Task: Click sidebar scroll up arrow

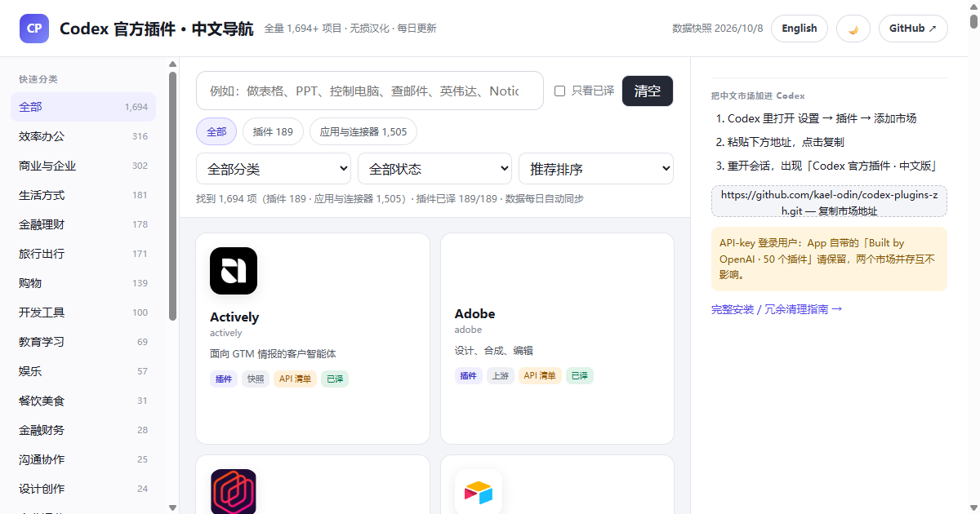Action: (172, 64)
